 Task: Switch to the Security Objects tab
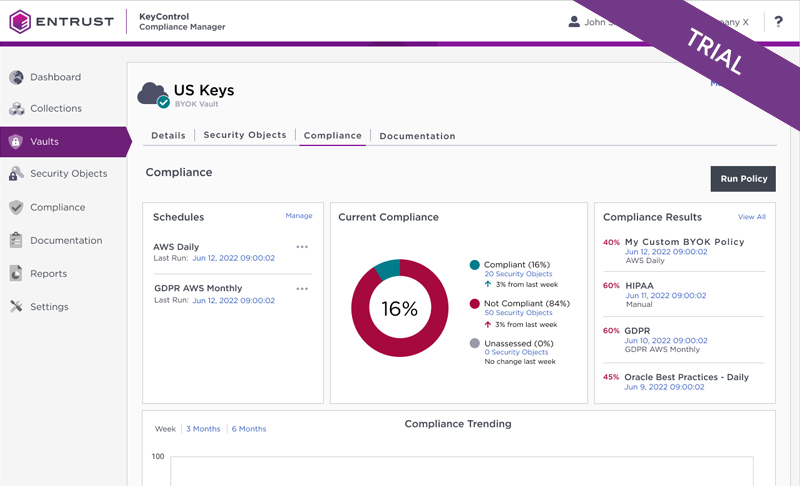point(245,135)
